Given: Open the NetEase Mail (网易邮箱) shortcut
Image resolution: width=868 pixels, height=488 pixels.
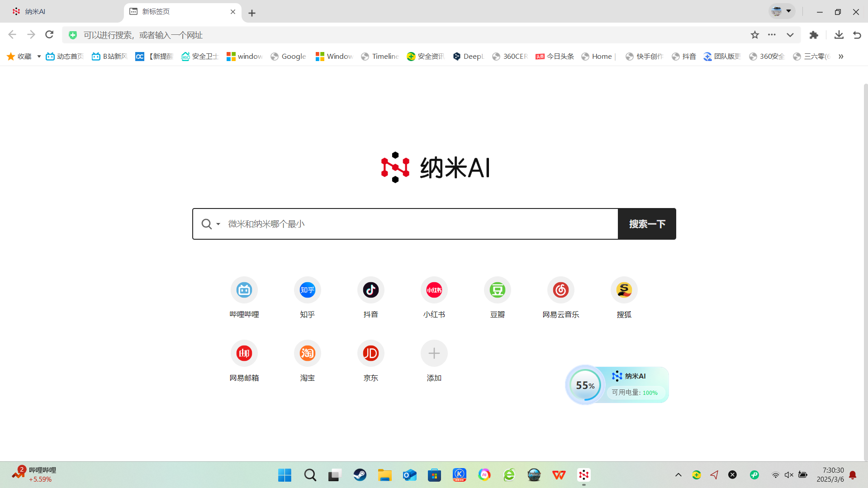Looking at the screenshot, I should (244, 360).
